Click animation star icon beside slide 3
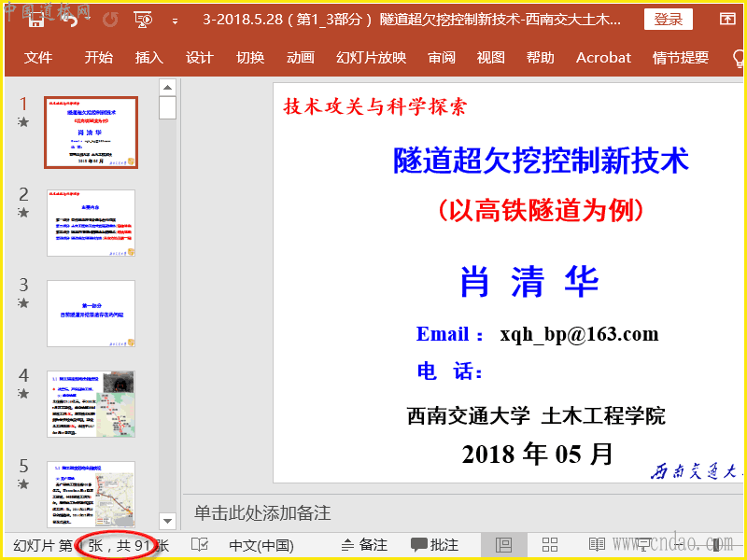 click(x=23, y=303)
